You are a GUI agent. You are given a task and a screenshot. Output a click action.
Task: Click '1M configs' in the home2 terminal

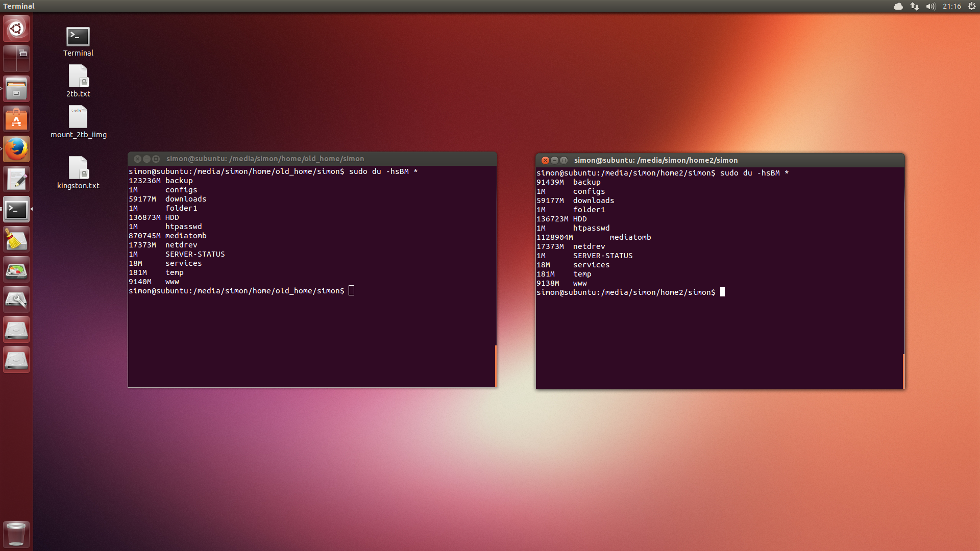click(x=571, y=191)
